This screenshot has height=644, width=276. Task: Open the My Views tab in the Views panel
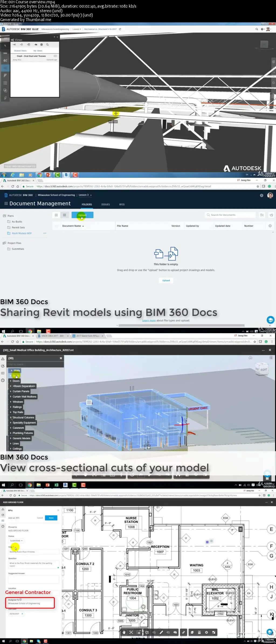(38, 51)
